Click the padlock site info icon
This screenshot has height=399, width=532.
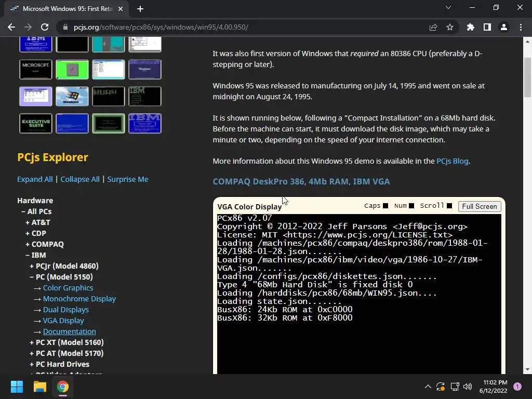[x=65, y=27]
